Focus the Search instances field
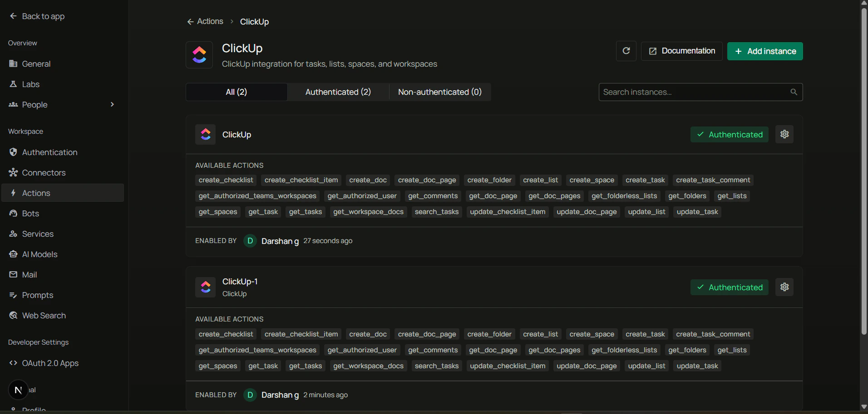Image resolution: width=868 pixels, height=414 pixels. tap(700, 92)
